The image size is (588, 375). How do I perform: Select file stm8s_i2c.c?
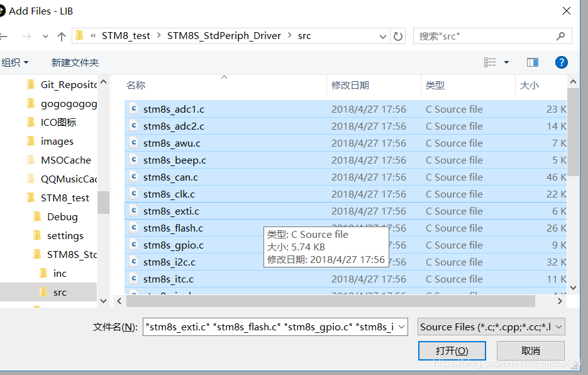[x=345, y=262]
